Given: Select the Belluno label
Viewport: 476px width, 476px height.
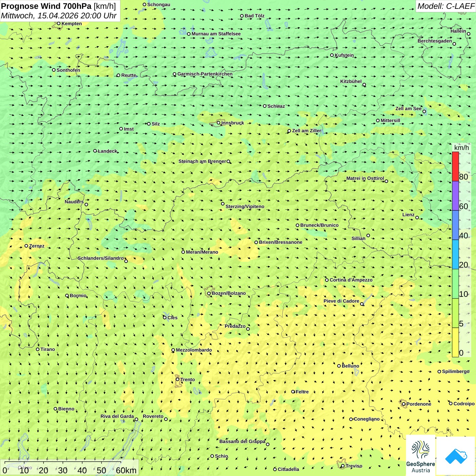Looking at the screenshot, I should 350,366.
